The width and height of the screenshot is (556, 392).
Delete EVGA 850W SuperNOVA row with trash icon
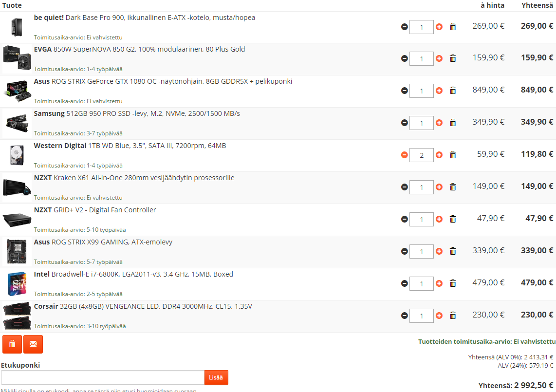(453, 58)
